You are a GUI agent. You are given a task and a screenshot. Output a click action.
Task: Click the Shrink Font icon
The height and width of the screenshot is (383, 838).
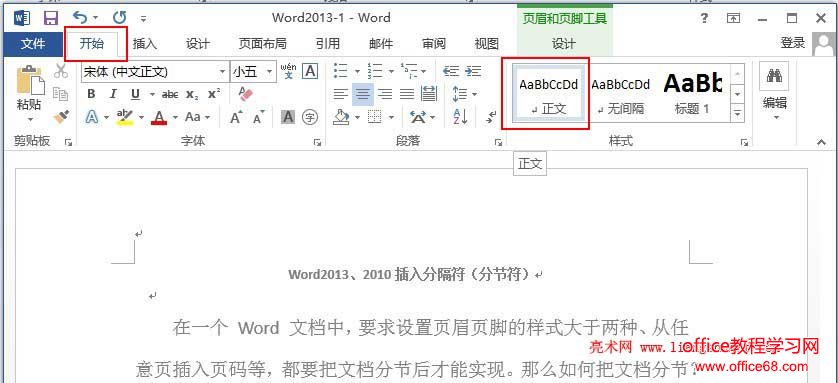pos(259,116)
